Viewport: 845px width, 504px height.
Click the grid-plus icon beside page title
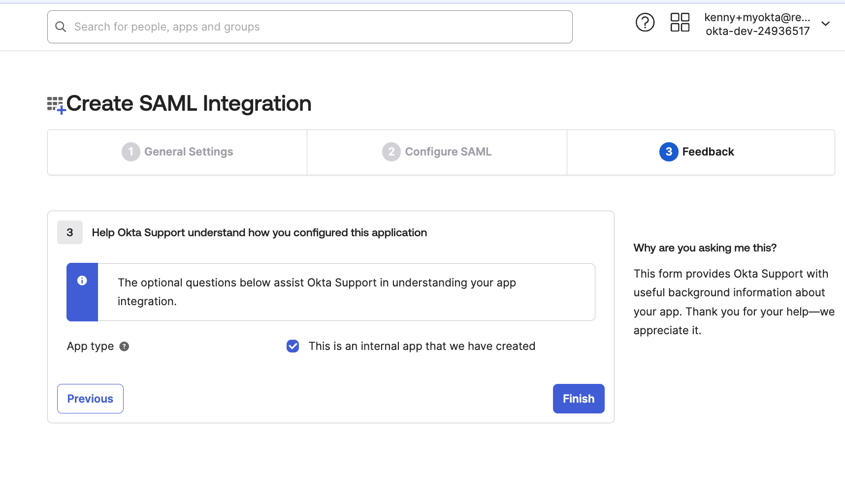click(x=56, y=105)
